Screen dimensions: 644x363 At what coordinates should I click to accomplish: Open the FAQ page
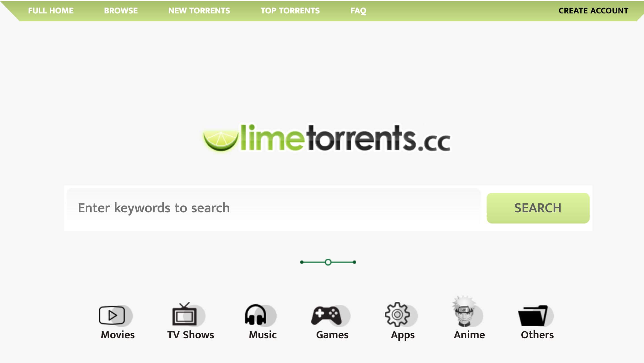358,11
